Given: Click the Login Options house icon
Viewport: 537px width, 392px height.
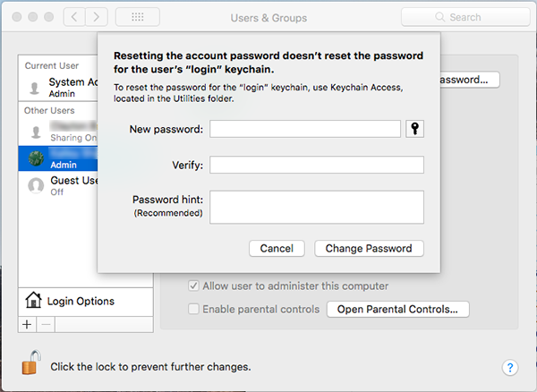Looking at the screenshot, I should pyautogui.click(x=34, y=300).
